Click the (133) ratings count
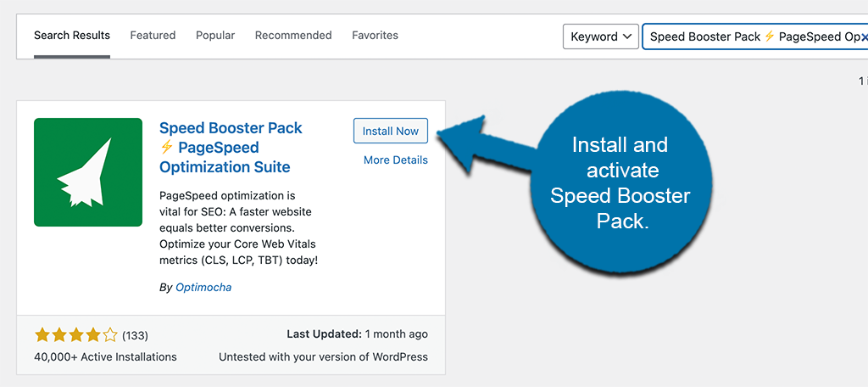868x387 pixels. click(x=135, y=335)
